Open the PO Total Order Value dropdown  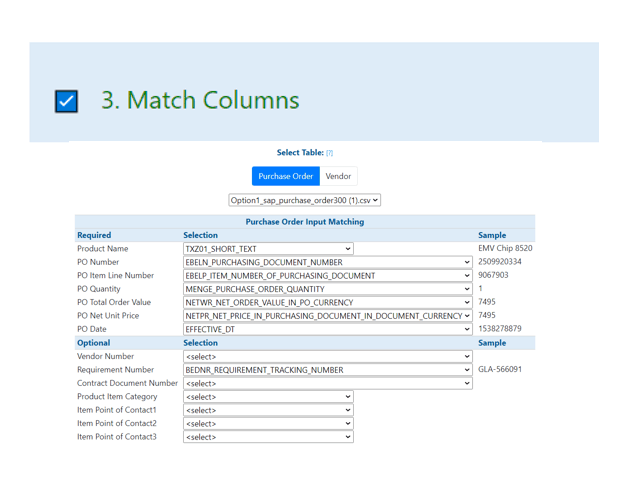coord(328,302)
